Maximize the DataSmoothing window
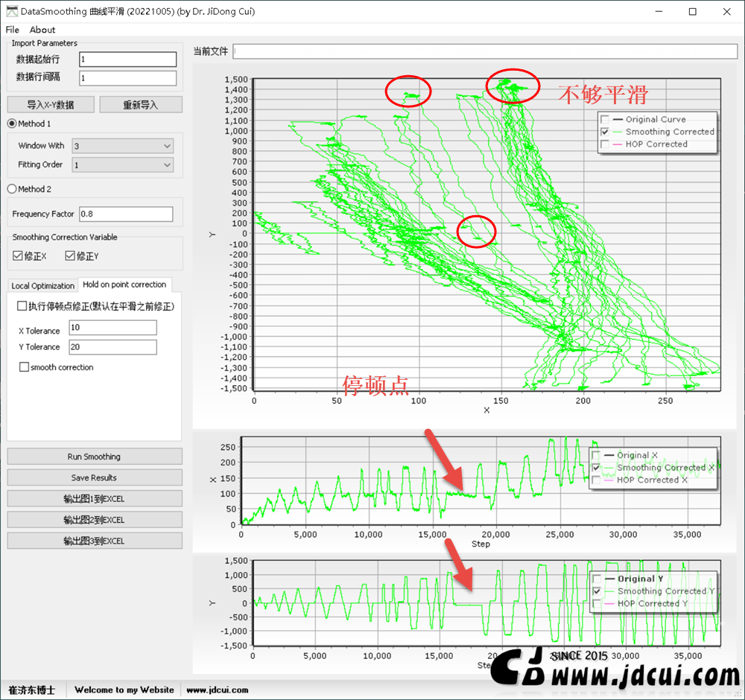The image size is (745, 700). click(693, 11)
